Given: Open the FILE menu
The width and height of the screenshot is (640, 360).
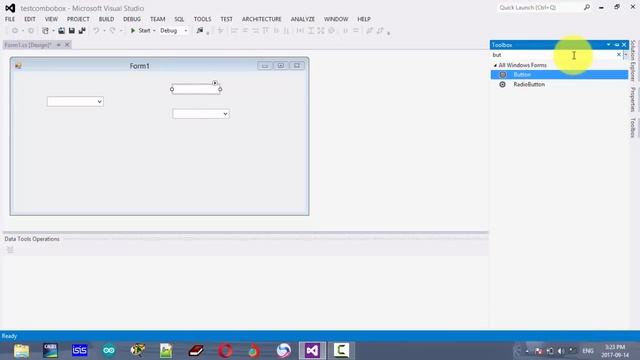Looking at the screenshot, I should click(x=10, y=19).
